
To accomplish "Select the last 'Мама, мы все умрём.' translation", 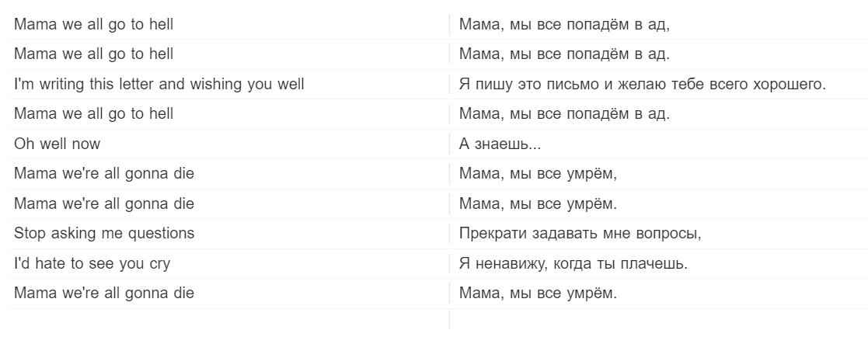I will [x=538, y=293].
